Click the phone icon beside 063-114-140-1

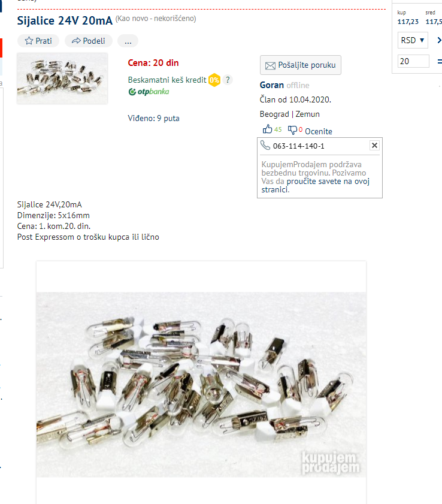click(265, 145)
